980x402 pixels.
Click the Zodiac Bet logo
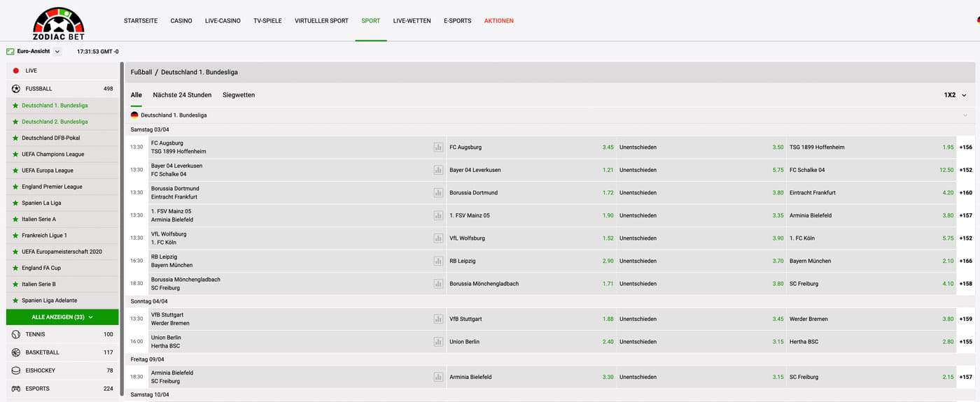coord(58,22)
